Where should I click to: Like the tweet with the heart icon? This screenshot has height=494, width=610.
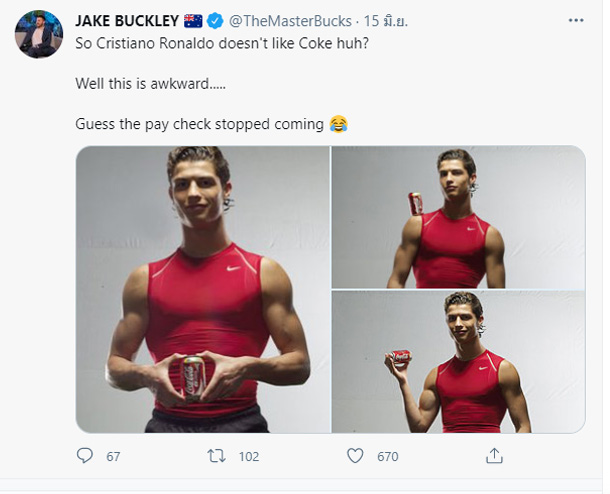coord(355,456)
